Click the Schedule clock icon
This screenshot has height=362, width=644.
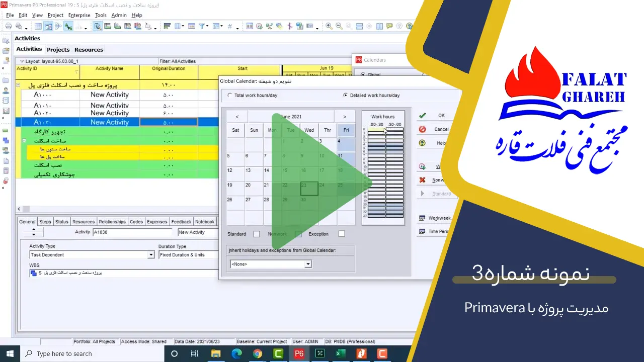click(259, 26)
